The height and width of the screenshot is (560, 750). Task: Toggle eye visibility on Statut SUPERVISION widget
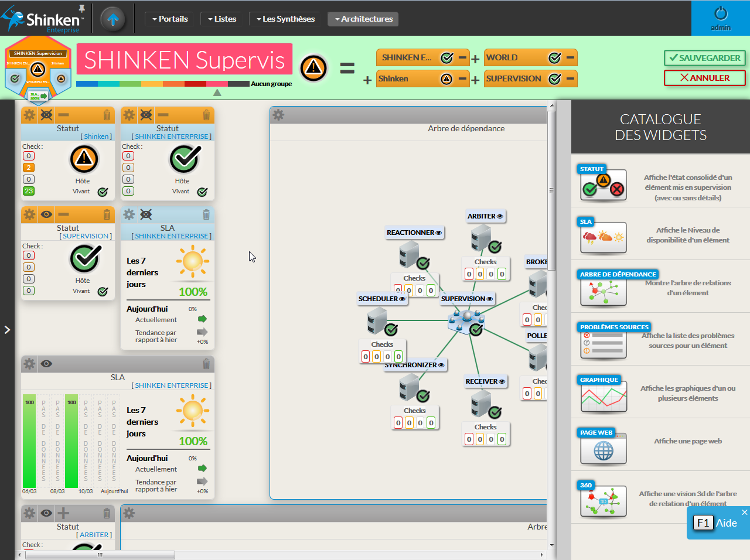(46, 214)
